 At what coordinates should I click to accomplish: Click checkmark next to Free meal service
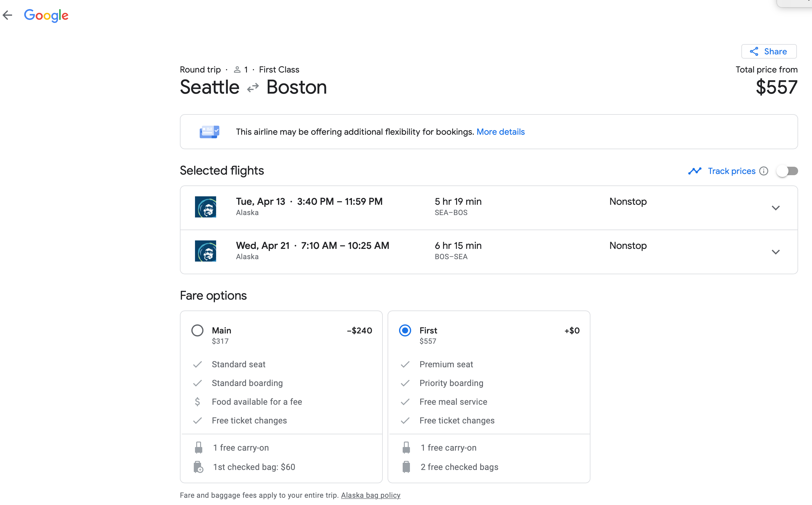click(x=405, y=402)
